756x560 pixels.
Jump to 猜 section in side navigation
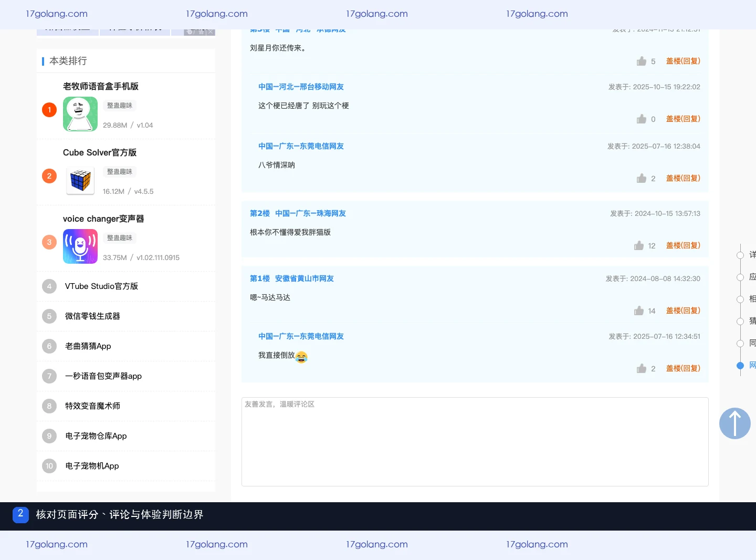click(x=752, y=321)
